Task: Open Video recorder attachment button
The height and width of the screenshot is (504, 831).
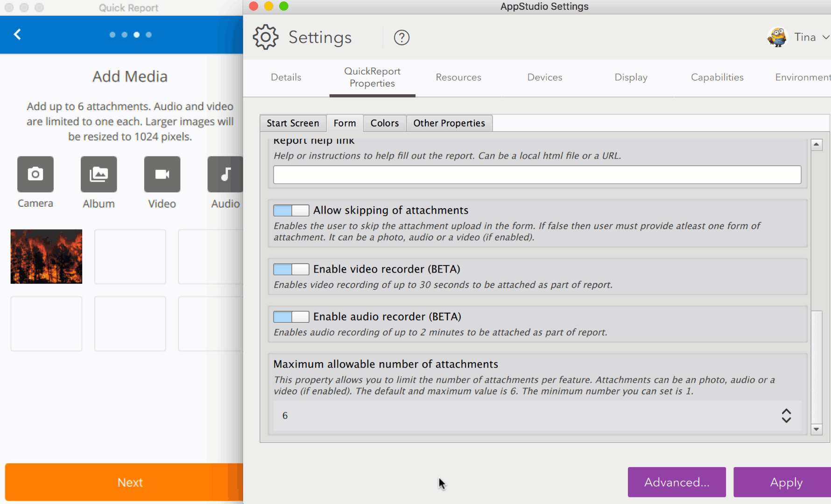Action: 162,174
